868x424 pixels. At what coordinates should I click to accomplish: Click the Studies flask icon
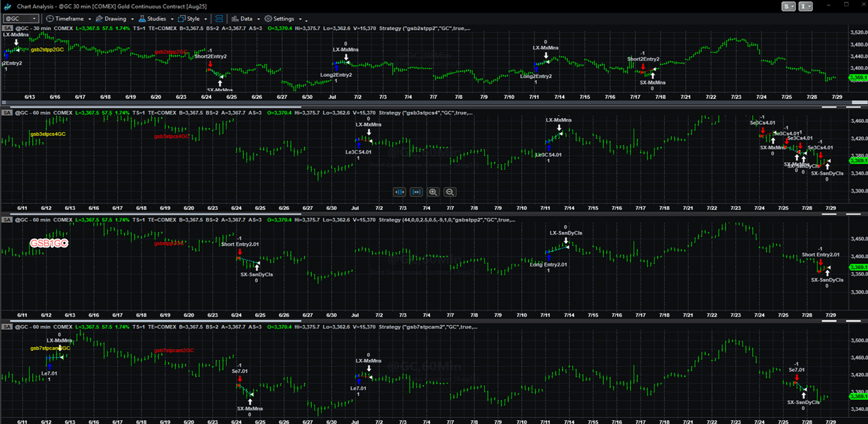pos(142,19)
